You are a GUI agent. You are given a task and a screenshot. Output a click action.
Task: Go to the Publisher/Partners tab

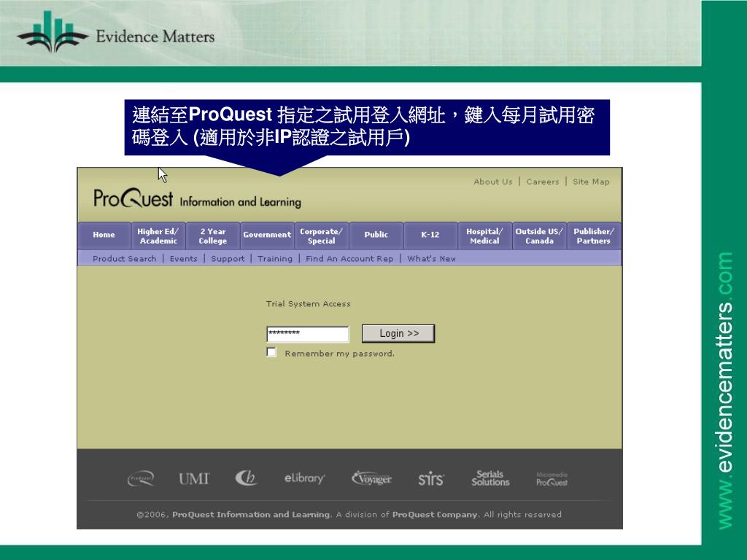point(594,236)
